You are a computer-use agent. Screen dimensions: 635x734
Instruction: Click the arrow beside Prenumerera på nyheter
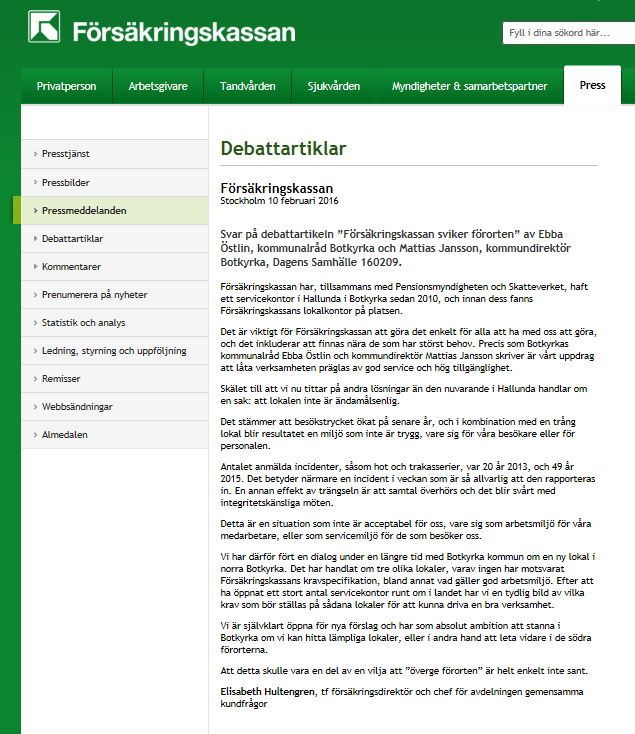[x=35, y=294]
